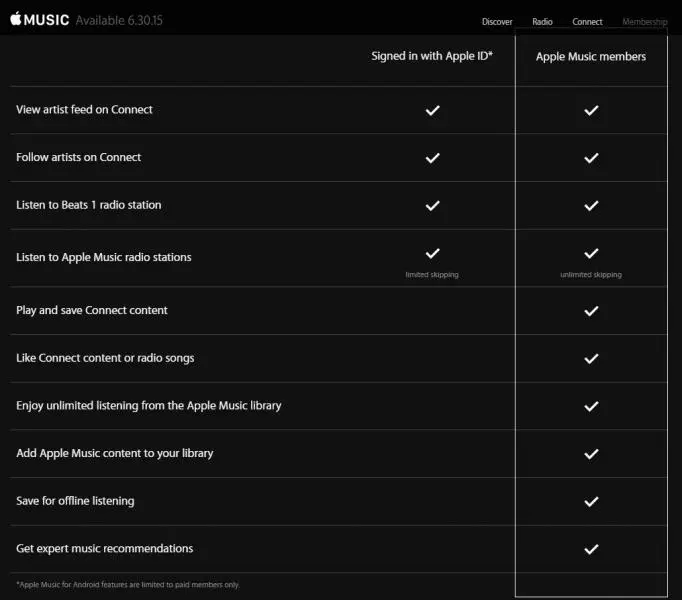This screenshot has width=682, height=600.
Task: Click Apple ID checkmark for Follow artists
Action: 433,158
